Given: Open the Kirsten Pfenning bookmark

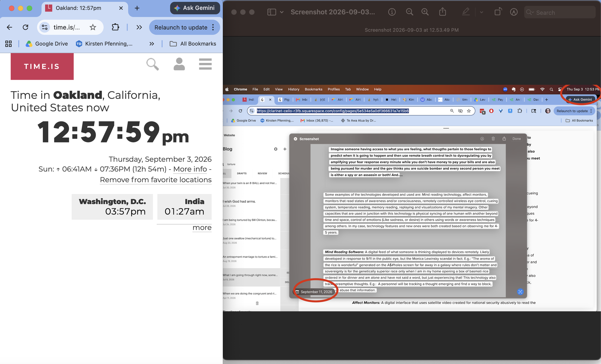Looking at the screenshot, I should 104,44.
